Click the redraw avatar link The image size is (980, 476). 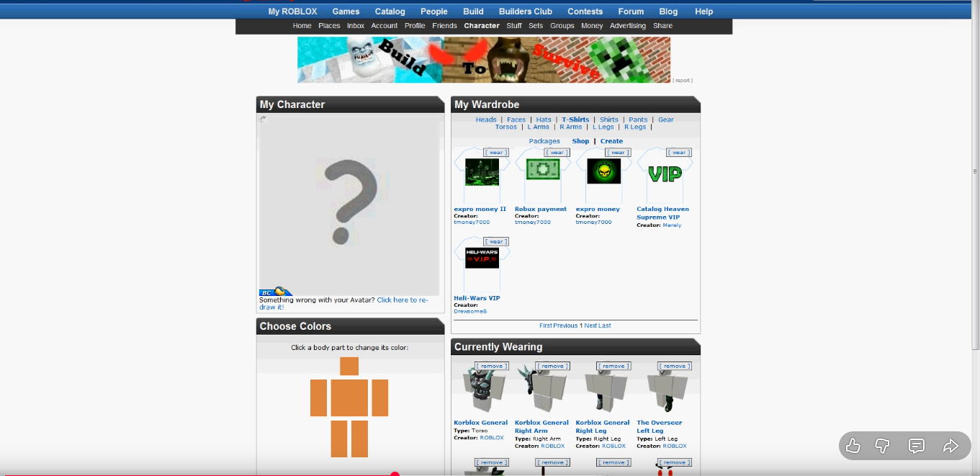pyautogui.click(x=402, y=300)
